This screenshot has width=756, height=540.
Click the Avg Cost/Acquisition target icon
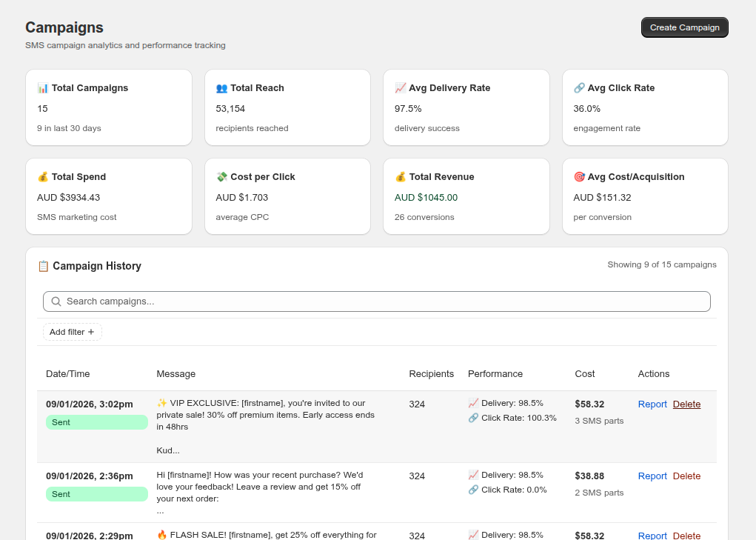(579, 177)
